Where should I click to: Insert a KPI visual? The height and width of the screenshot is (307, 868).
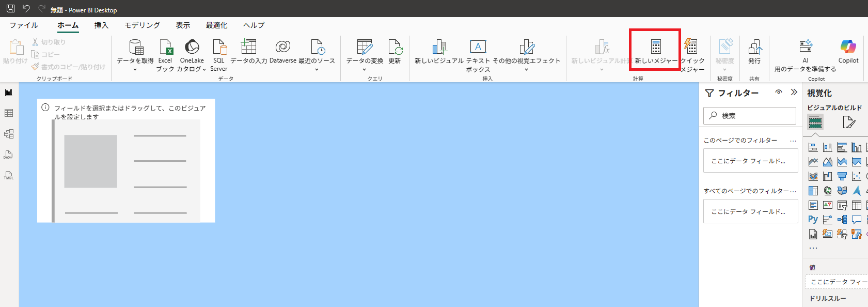pyautogui.click(x=828, y=205)
